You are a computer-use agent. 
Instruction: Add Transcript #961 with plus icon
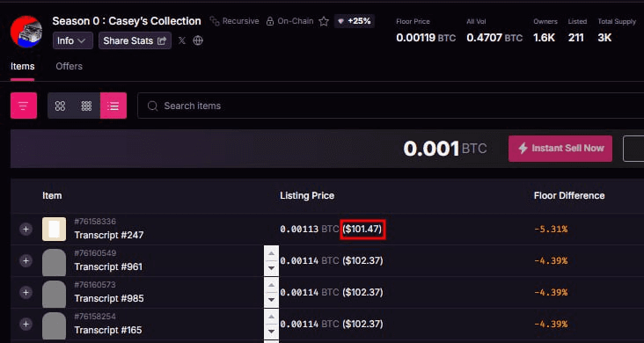pyautogui.click(x=26, y=261)
